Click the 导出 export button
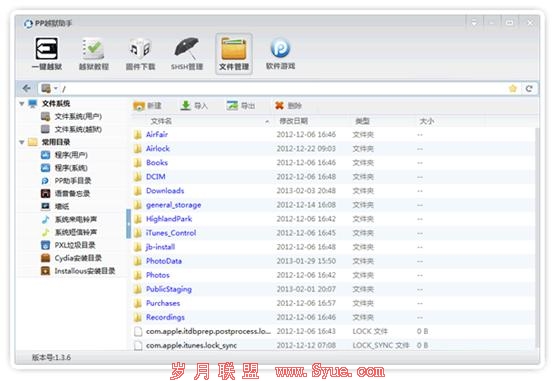 [241, 105]
